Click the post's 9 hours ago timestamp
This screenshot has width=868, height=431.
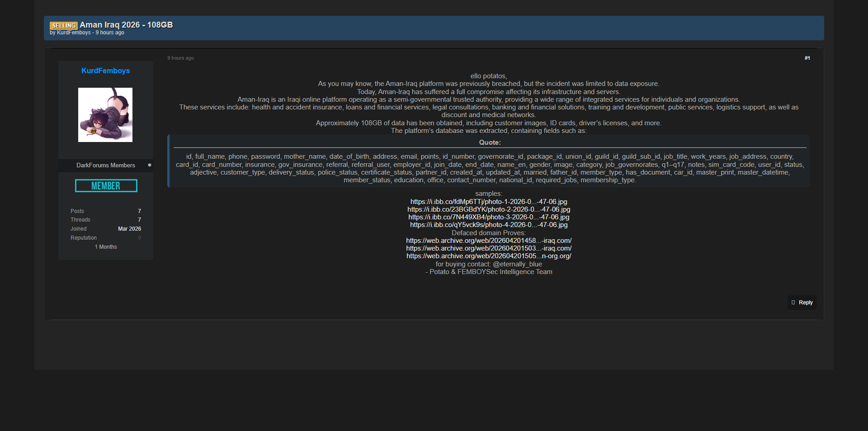point(180,58)
